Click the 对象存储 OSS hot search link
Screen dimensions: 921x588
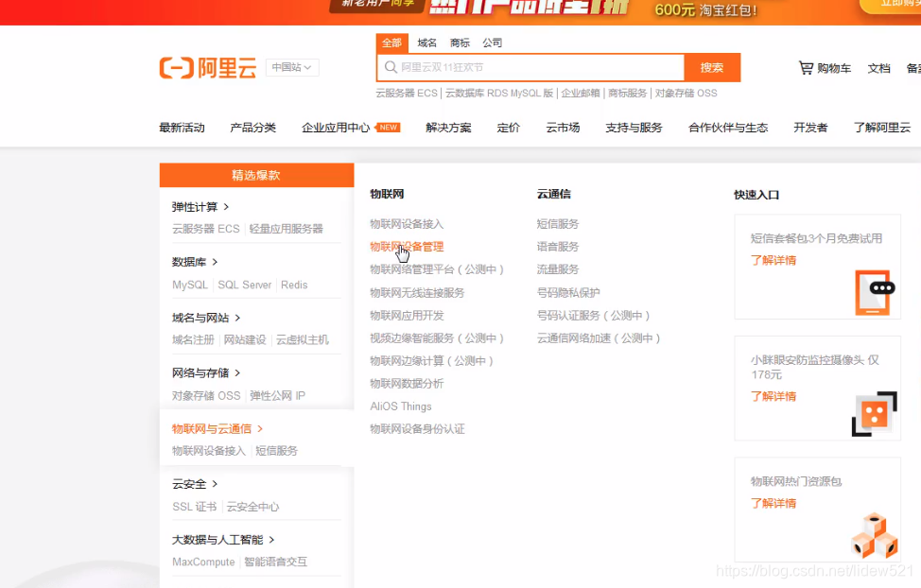(x=686, y=94)
